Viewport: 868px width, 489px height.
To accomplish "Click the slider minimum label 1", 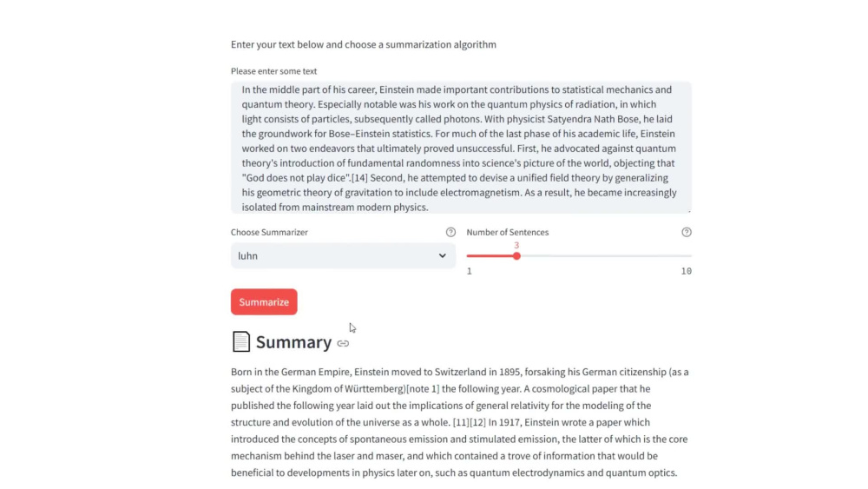I will click(x=470, y=271).
